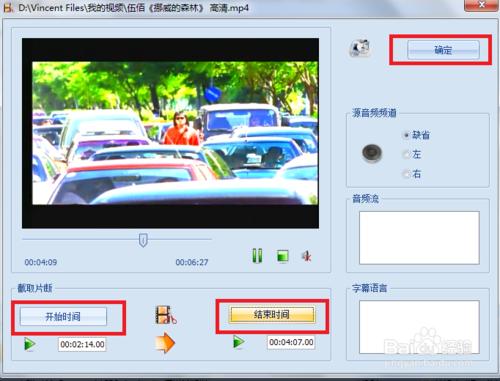Select the 左 left audio channel
Image resolution: width=500 pixels, height=381 pixels.
[x=412, y=154]
